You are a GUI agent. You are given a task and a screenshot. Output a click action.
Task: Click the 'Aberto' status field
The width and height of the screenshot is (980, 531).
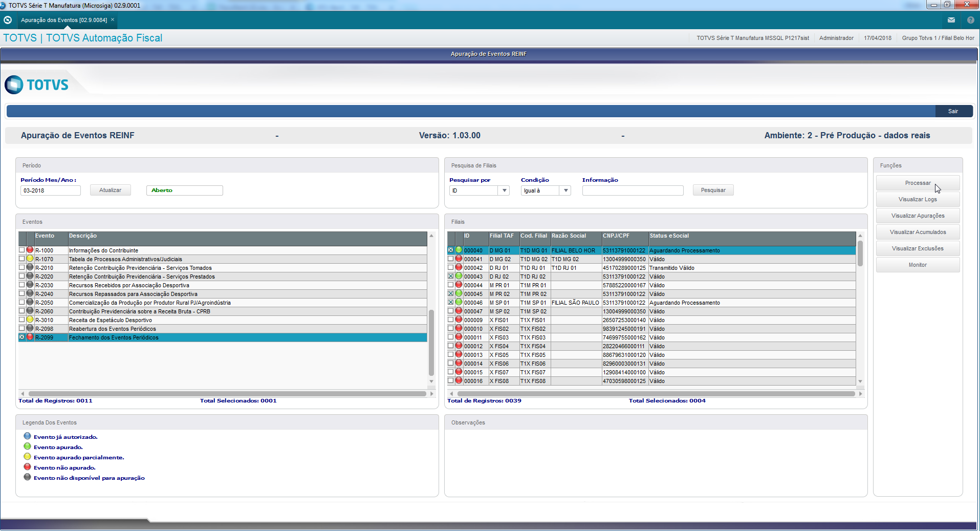[x=185, y=190]
